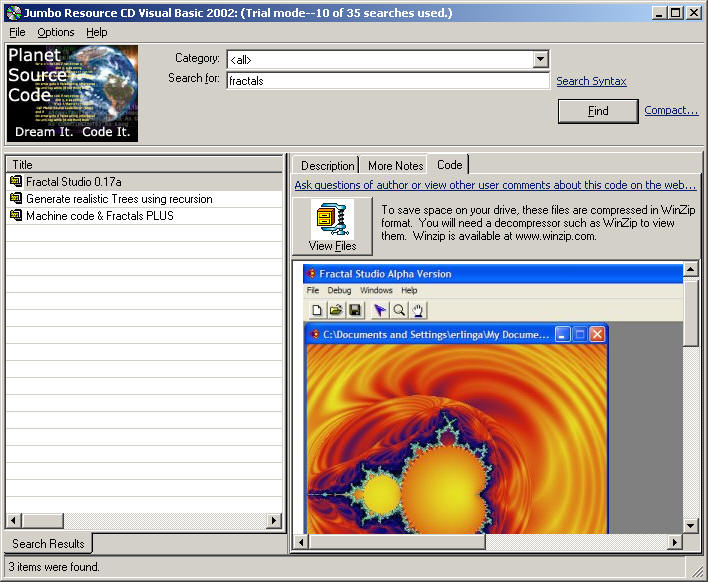Open the Ask questions of author link

[495, 185]
